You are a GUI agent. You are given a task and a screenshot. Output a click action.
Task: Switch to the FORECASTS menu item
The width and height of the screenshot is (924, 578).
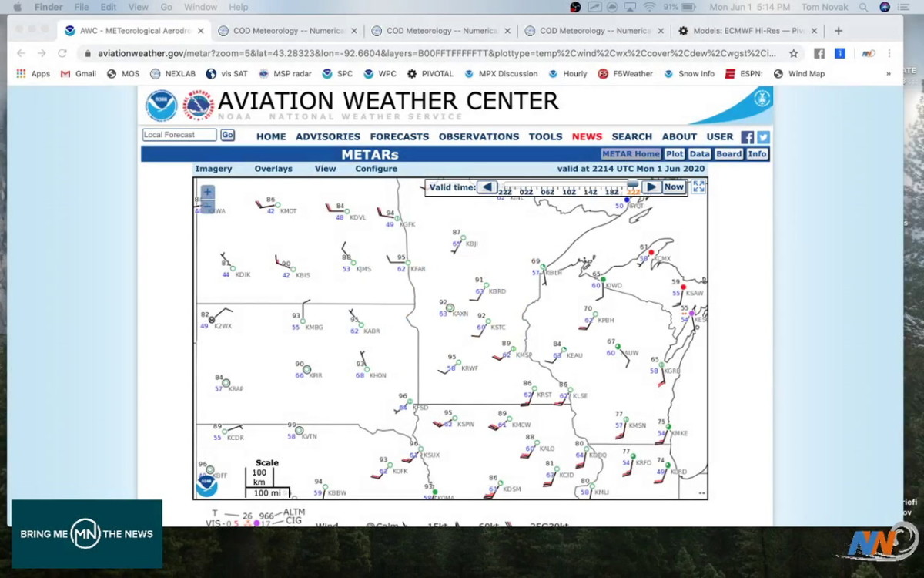coord(400,136)
